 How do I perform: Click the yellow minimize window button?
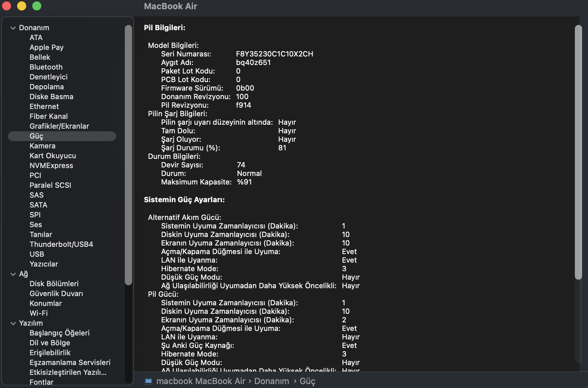coord(22,6)
